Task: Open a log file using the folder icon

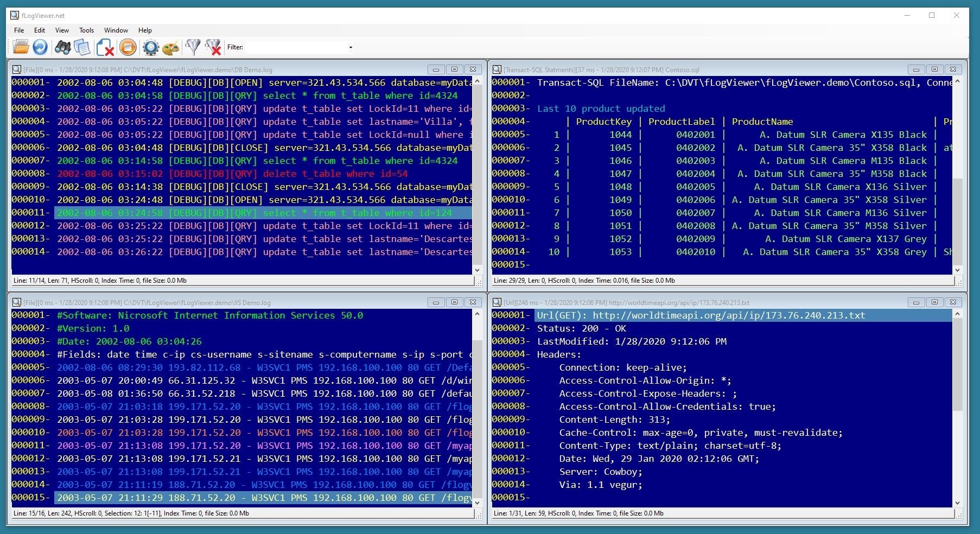Action: [20, 48]
